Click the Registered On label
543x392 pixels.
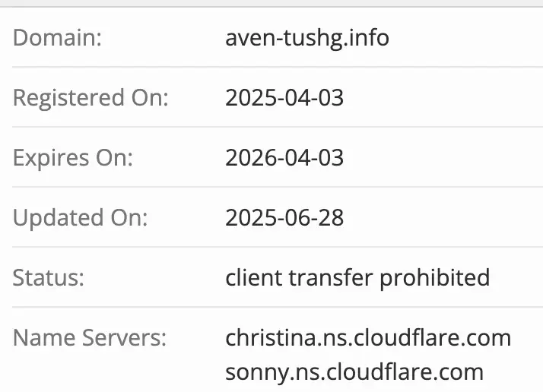pos(90,97)
